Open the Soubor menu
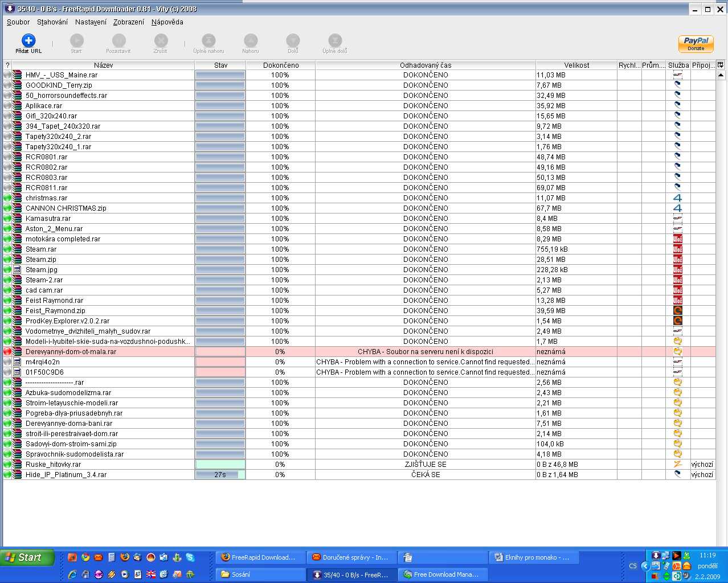The image size is (728, 583). coord(18,22)
